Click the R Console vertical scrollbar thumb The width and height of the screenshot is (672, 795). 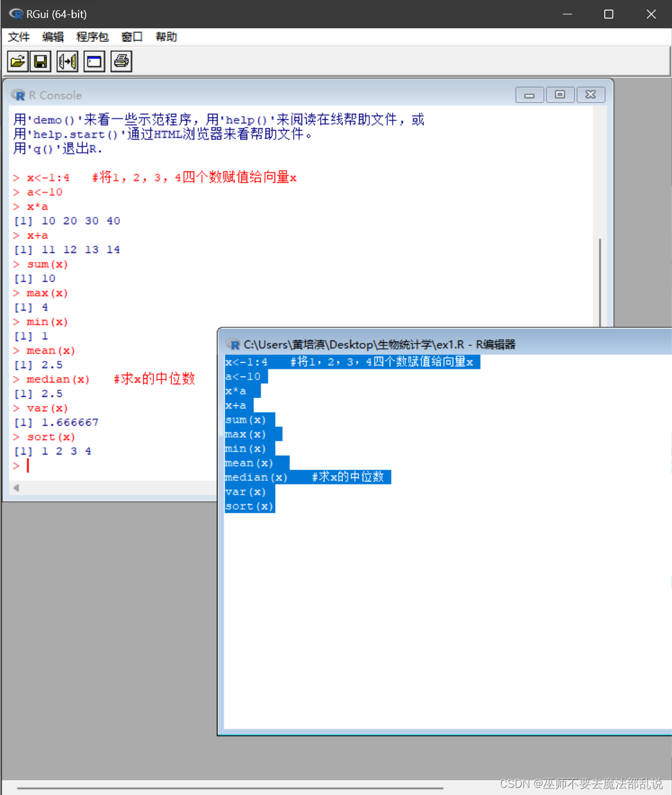600,282
